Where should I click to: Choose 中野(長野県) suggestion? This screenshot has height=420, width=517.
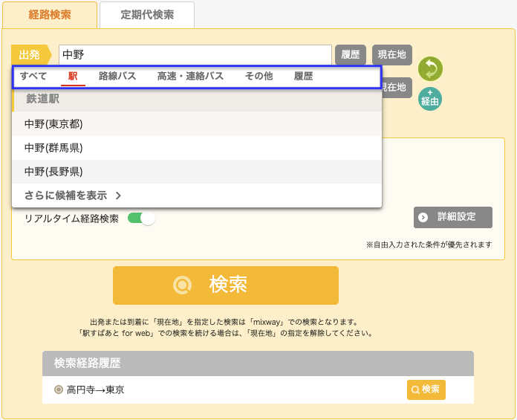point(197,172)
